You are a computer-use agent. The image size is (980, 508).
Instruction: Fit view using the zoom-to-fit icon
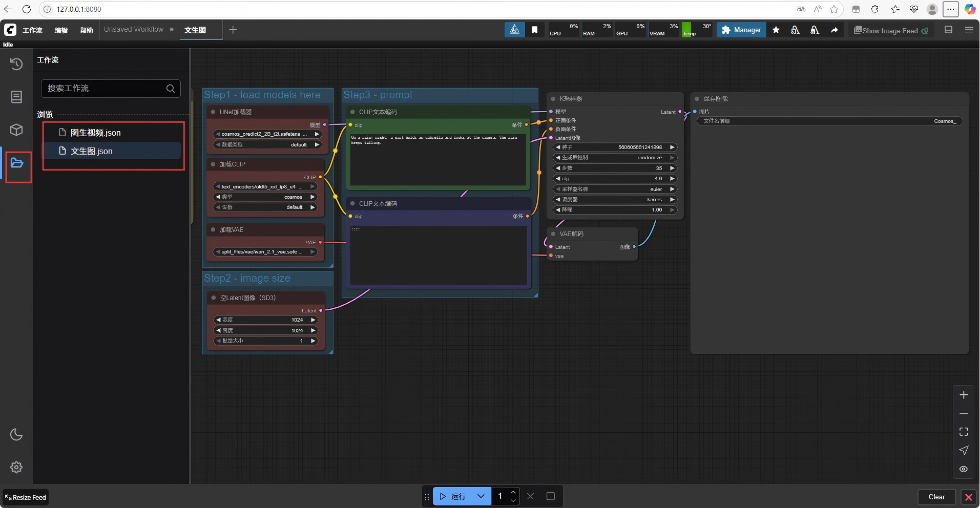[964, 432]
